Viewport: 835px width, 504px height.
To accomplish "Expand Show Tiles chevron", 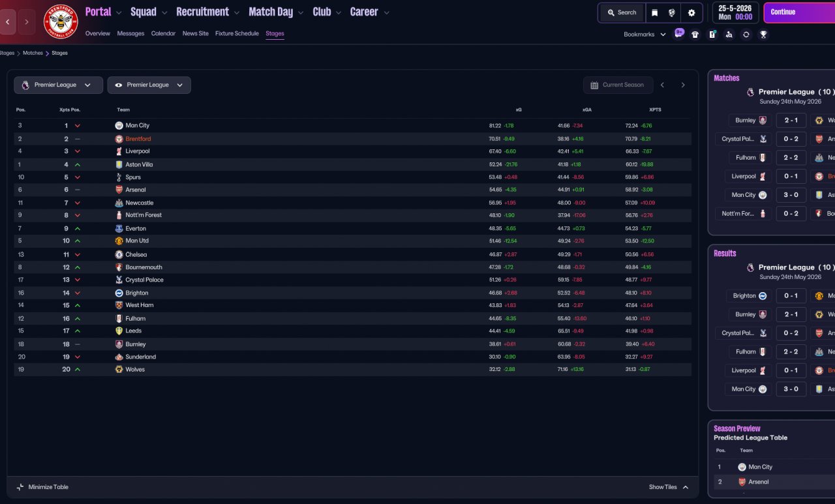I will [x=685, y=487].
